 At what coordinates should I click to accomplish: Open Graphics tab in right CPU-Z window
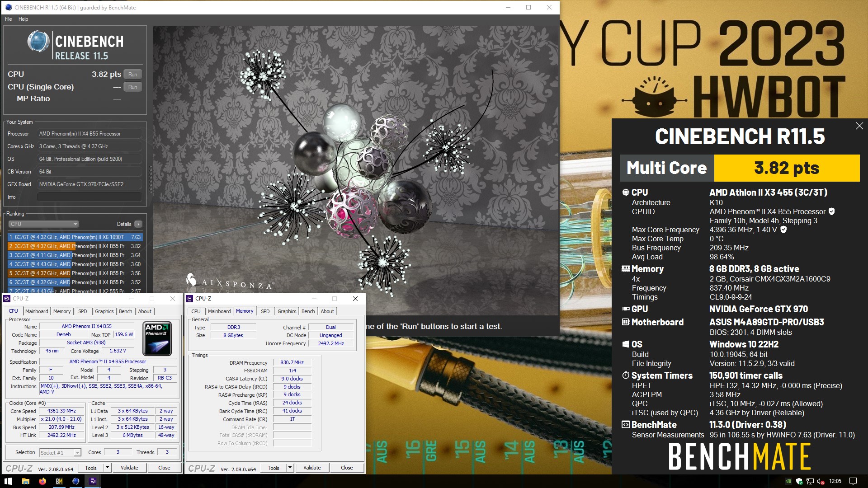point(287,311)
